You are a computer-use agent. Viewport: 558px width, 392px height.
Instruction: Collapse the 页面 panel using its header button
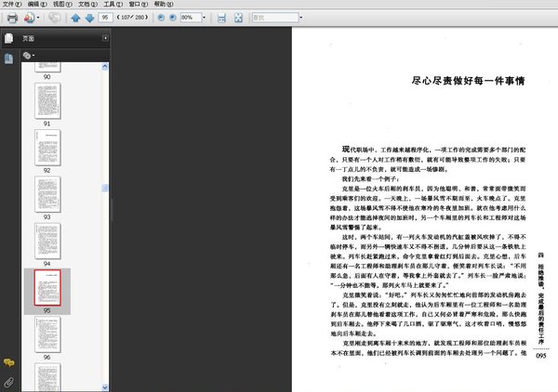point(105,38)
